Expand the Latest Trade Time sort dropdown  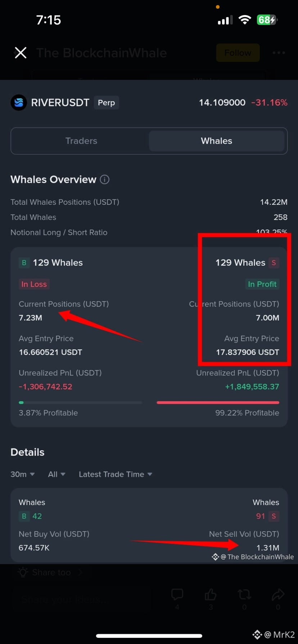click(x=115, y=474)
